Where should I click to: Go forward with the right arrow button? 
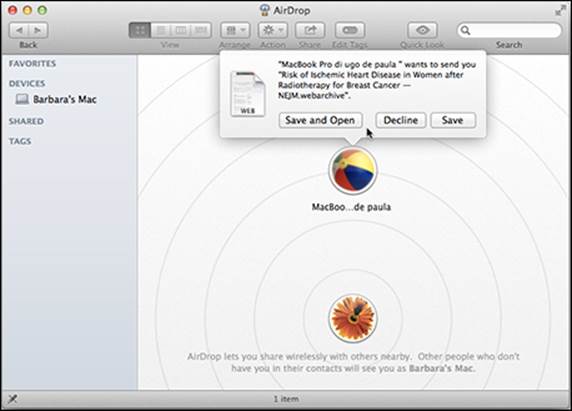pos(38,30)
